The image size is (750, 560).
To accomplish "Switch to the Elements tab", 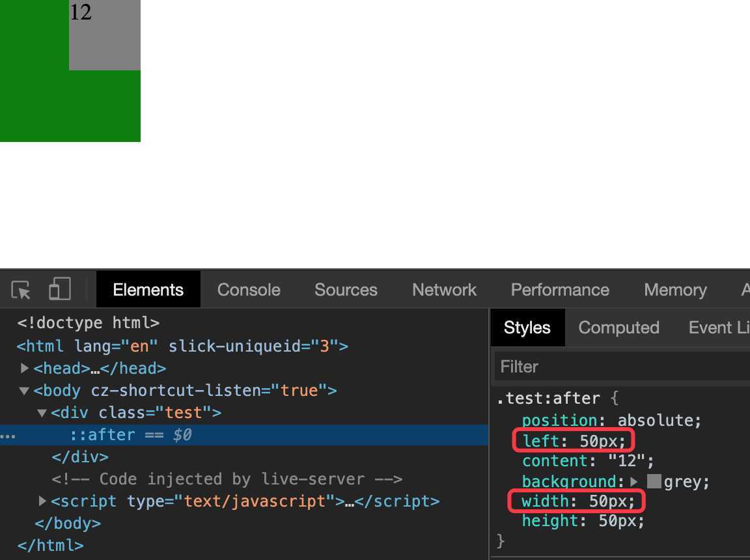I will (x=148, y=290).
